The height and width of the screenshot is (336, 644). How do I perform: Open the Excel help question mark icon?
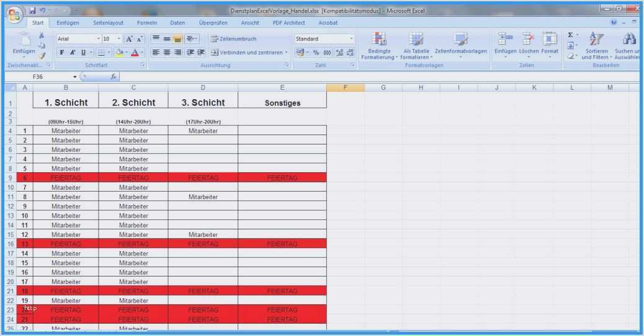click(x=614, y=22)
